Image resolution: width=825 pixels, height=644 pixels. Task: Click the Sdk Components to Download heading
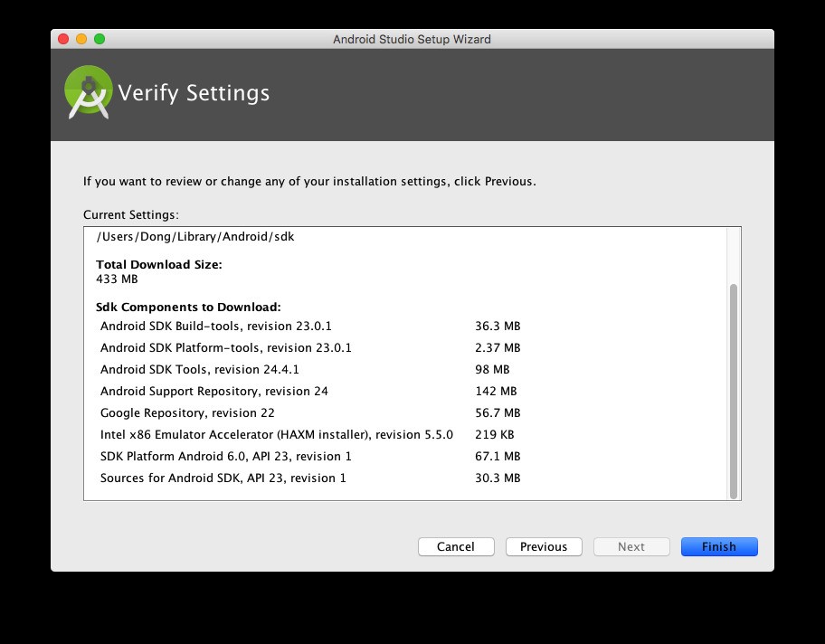coord(188,308)
